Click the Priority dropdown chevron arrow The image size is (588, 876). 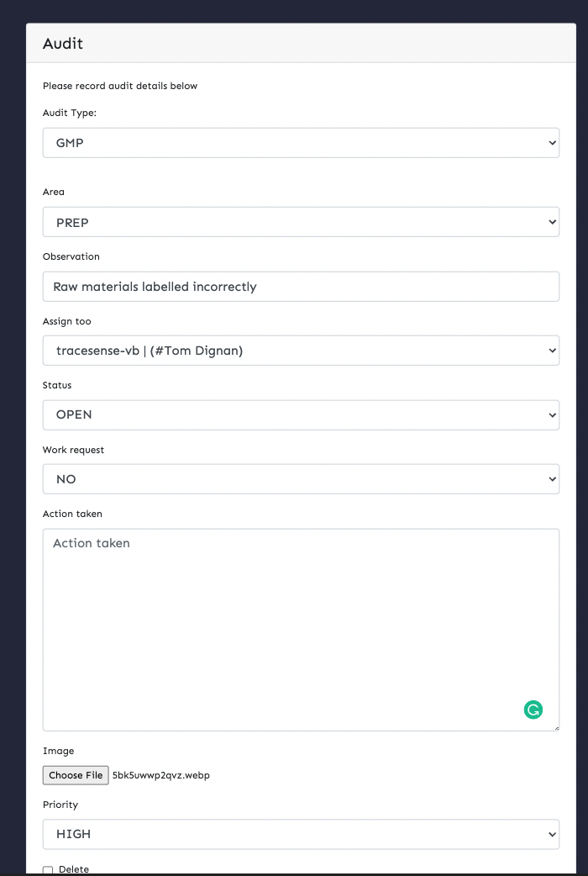(x=552, y=834)
